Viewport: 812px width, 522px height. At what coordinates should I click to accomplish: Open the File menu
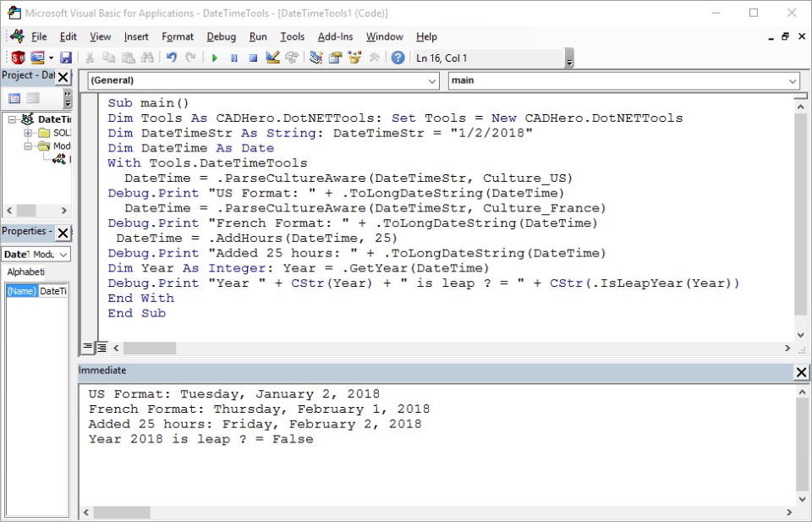click(39, 36)
